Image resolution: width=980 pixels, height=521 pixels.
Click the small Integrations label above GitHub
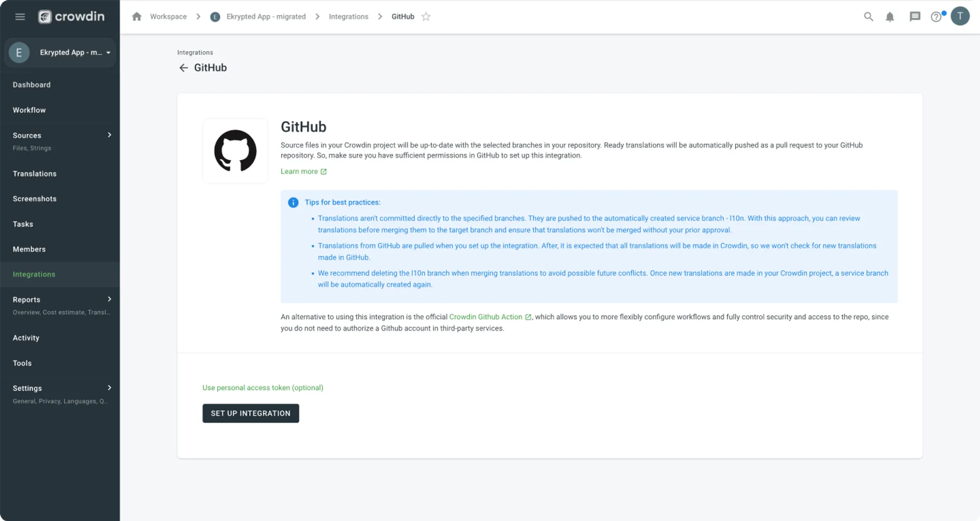click(x=195, y=53)
